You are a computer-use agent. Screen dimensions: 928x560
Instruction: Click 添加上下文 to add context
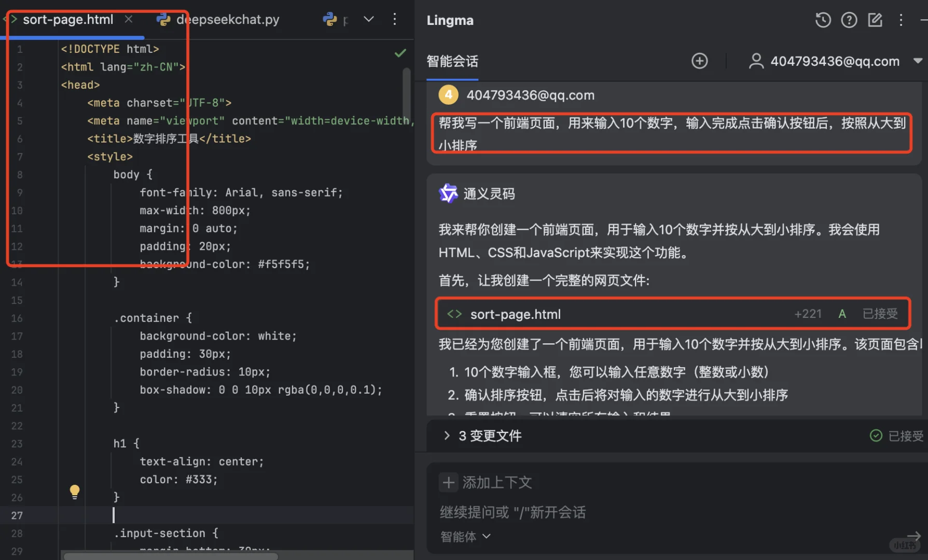[497, 482]
